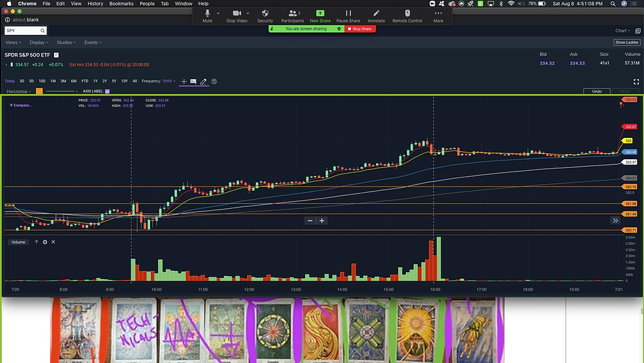Toggle the Axis Label checkbox

[107, 92]
